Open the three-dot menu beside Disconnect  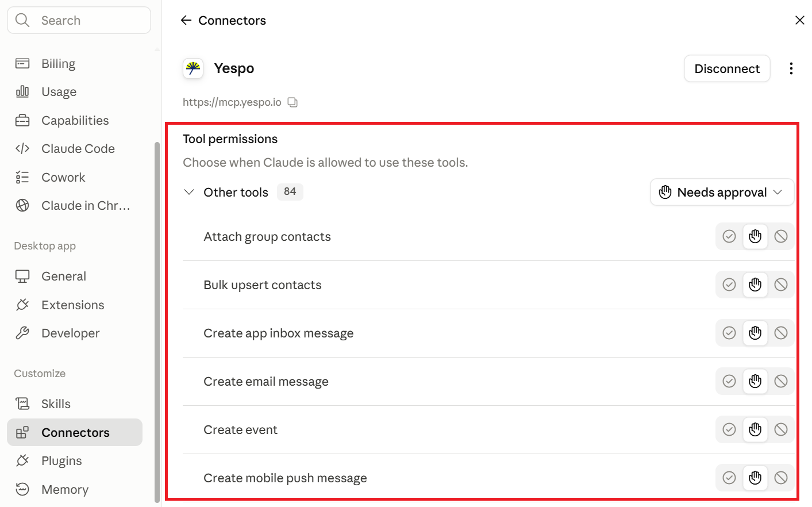coord(791,68)
